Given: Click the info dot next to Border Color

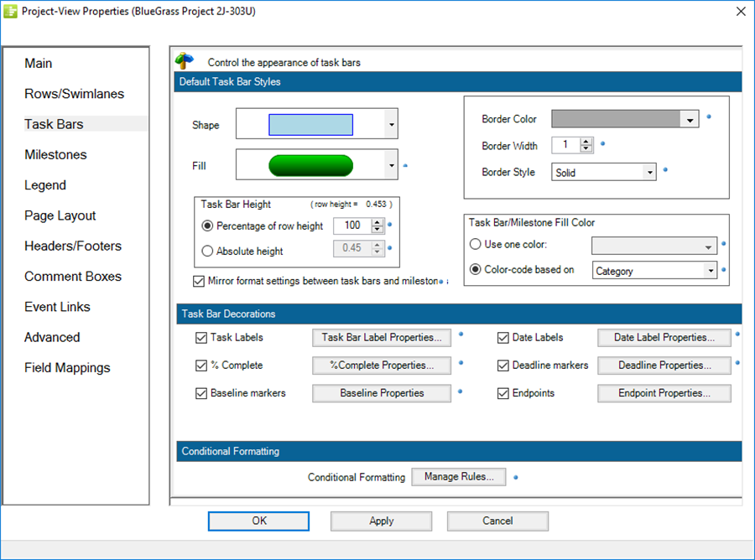Looking at the screenshot, I should pyautogui.click(x=708, y=117).
